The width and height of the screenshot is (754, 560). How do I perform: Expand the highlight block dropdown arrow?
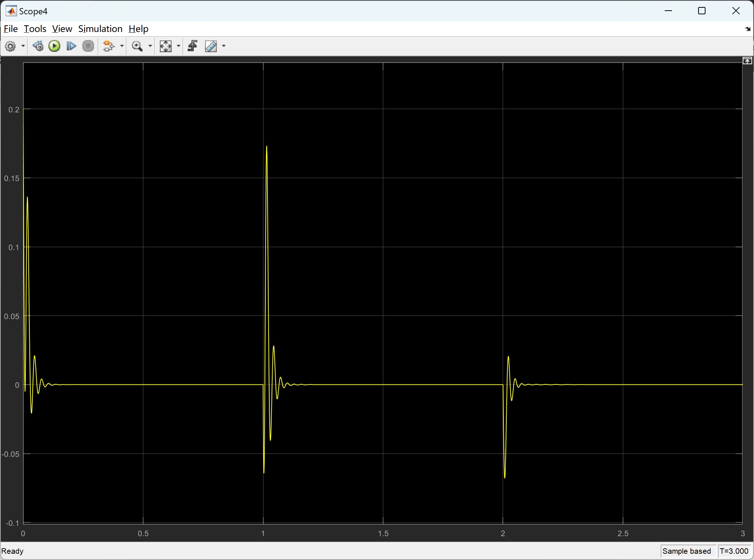(x=122, y=46)
